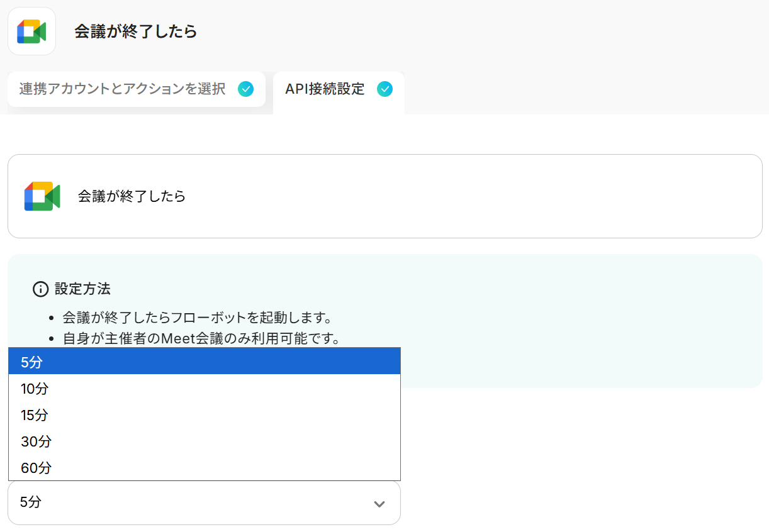Viewport: 769px width, 532px height.
Task: Select 10分 from the interval list
Action: (204, 389)
